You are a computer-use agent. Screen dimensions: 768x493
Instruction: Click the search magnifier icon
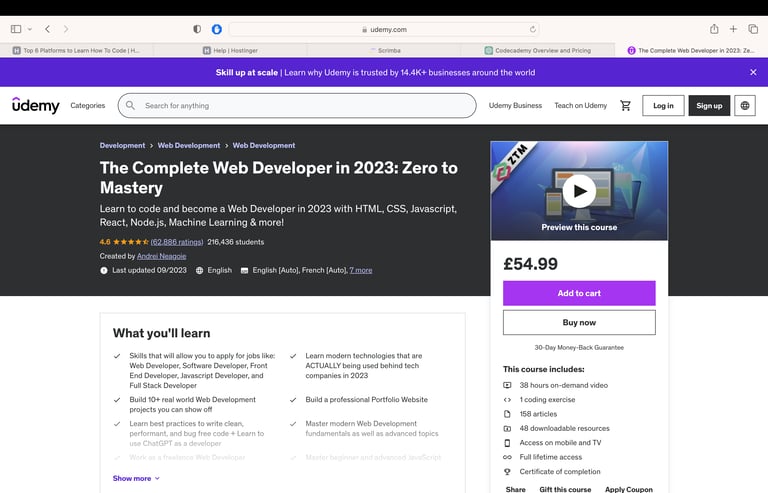click(130, 105)
